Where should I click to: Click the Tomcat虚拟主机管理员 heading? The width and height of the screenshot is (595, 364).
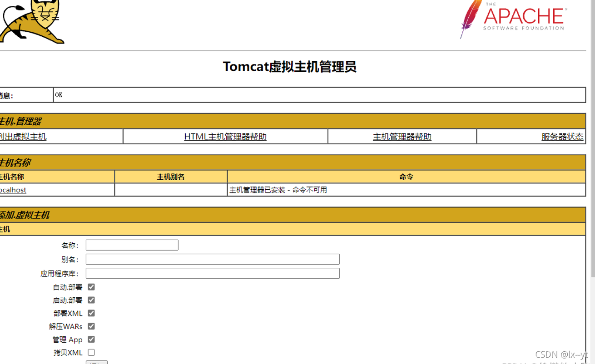click(289, 67)
